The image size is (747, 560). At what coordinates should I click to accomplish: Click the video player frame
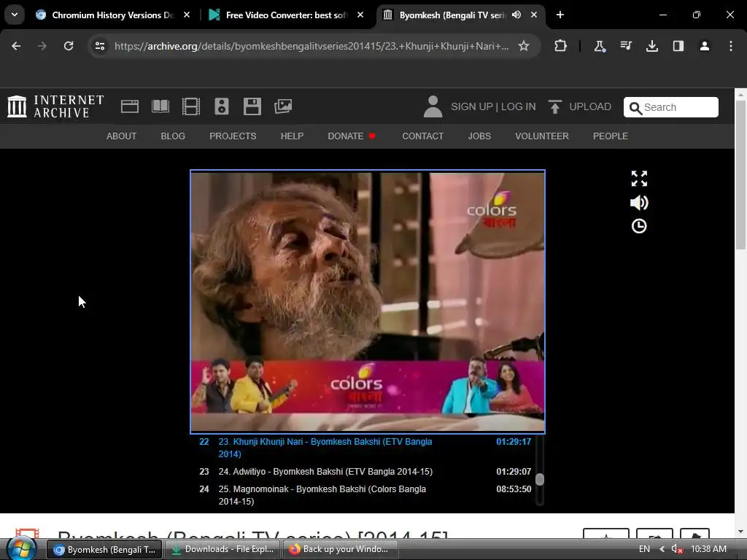click(x=368, y=301)
